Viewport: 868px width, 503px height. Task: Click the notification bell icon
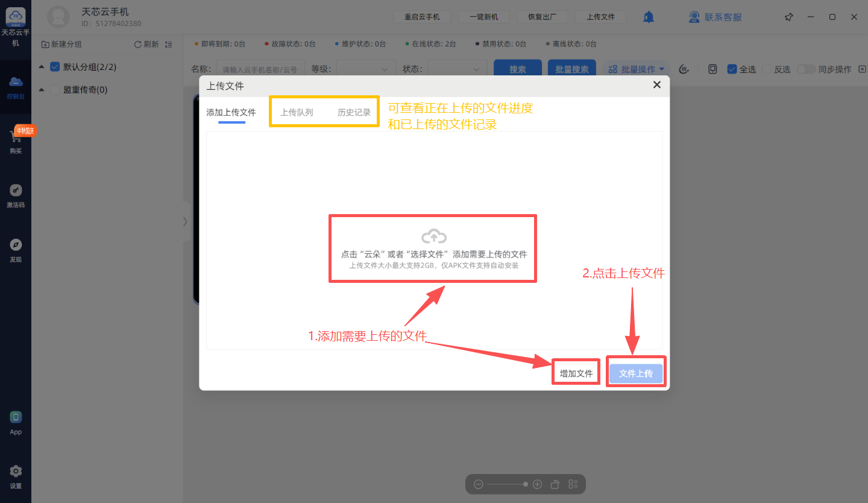(649, 17)
